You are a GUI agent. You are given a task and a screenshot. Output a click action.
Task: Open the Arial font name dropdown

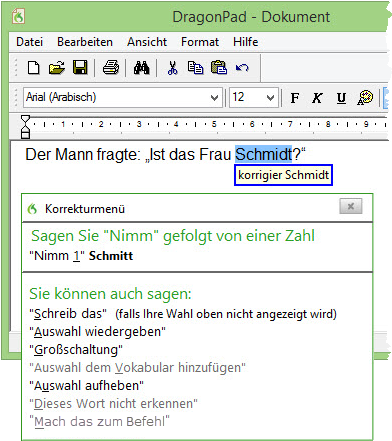point(215,98)
